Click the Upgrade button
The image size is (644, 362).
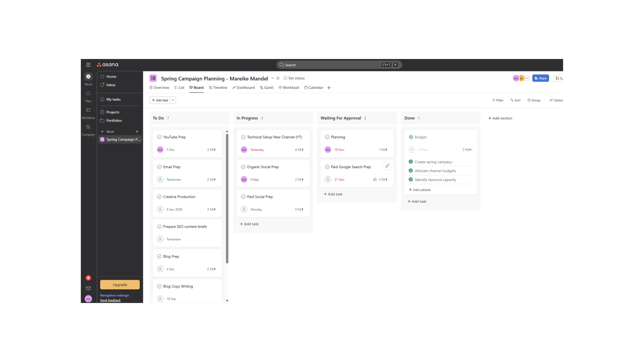pyautogui.click(x=120, y=285)
